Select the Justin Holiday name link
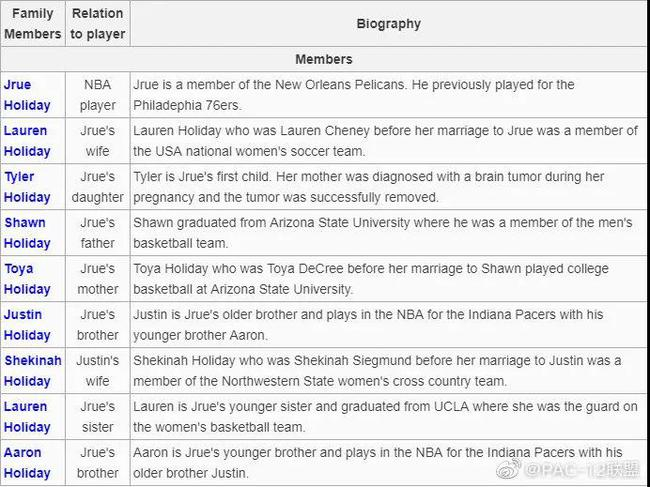Screen dimensions: 650x487 pos(27,325)
